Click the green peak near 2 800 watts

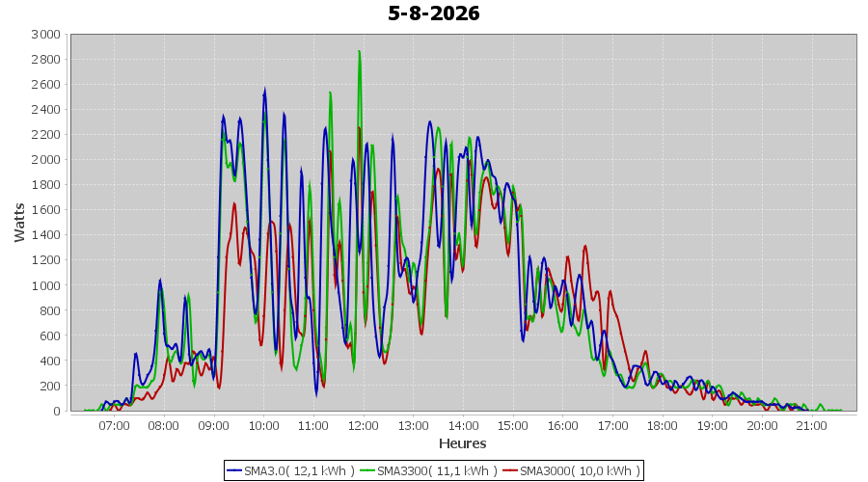coord(360,52)
